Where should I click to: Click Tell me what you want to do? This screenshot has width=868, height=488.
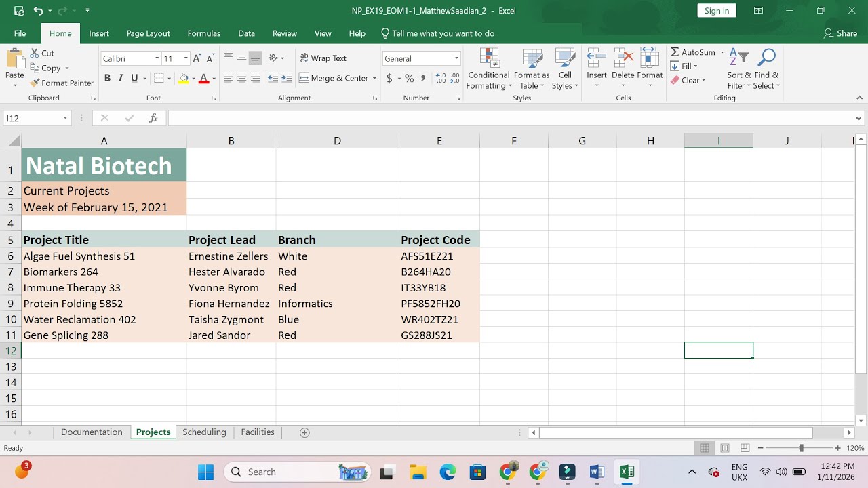[437, 33]
